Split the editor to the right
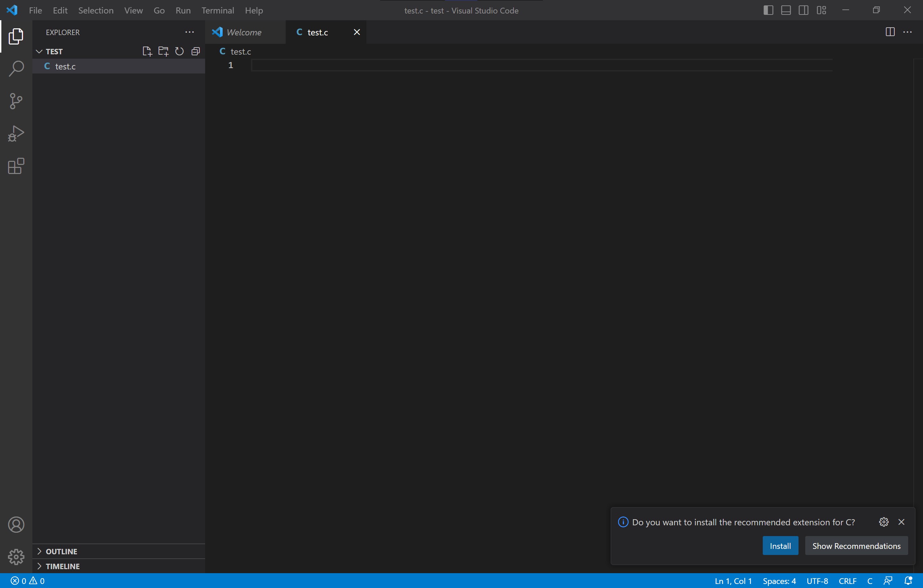 point(890,32)
